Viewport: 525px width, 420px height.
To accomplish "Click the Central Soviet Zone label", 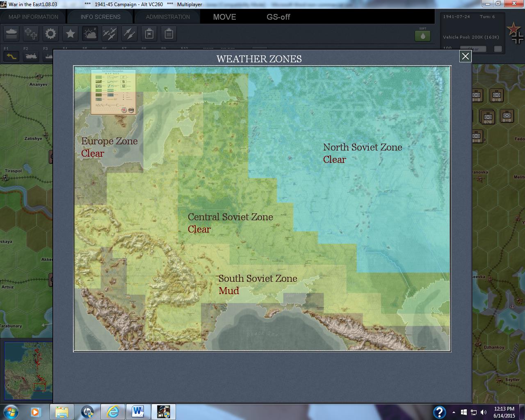I will (x=231, y=217).
